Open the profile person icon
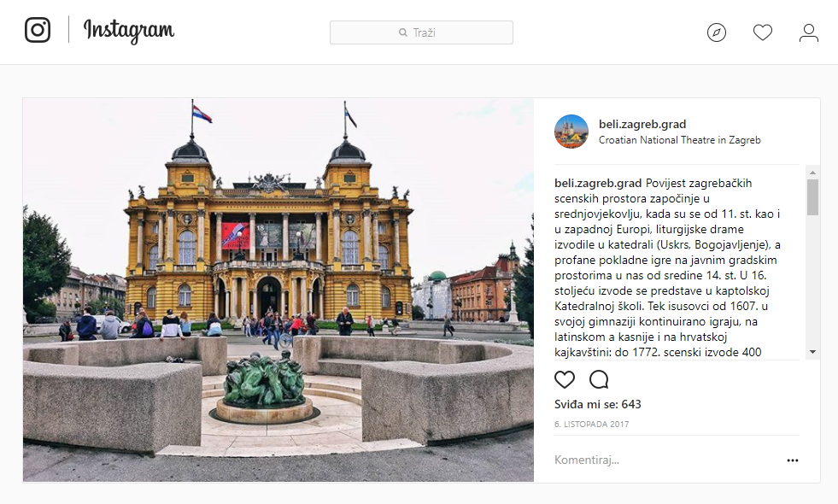Viewport: 838px width, 504px height. (x=809, y=32)
